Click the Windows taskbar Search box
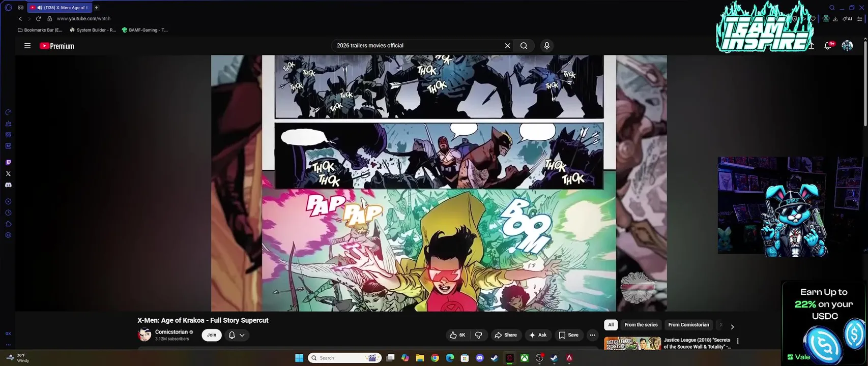 [x=345, y=358]
